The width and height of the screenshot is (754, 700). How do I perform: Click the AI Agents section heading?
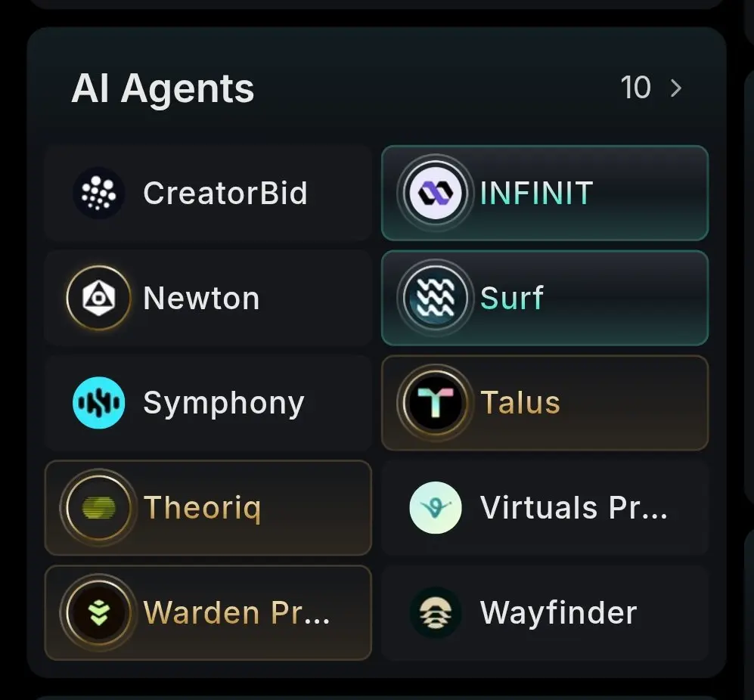[x=163, y=89]
